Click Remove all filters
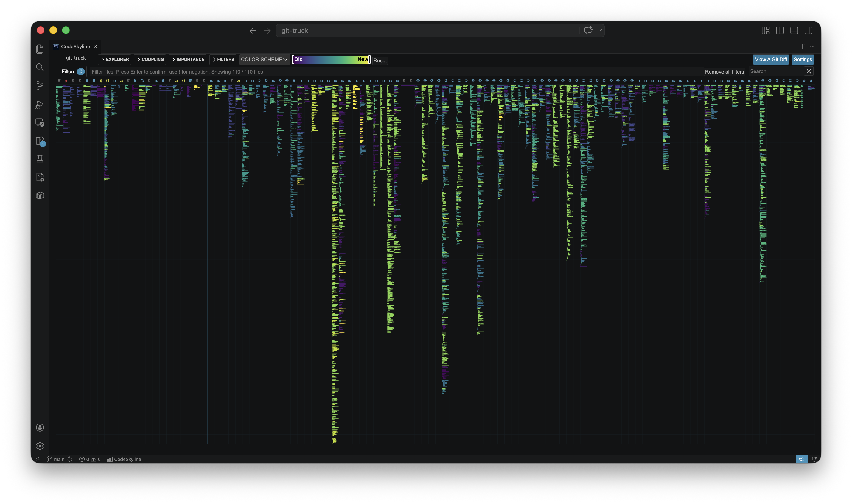 click(x=724, y=72)
